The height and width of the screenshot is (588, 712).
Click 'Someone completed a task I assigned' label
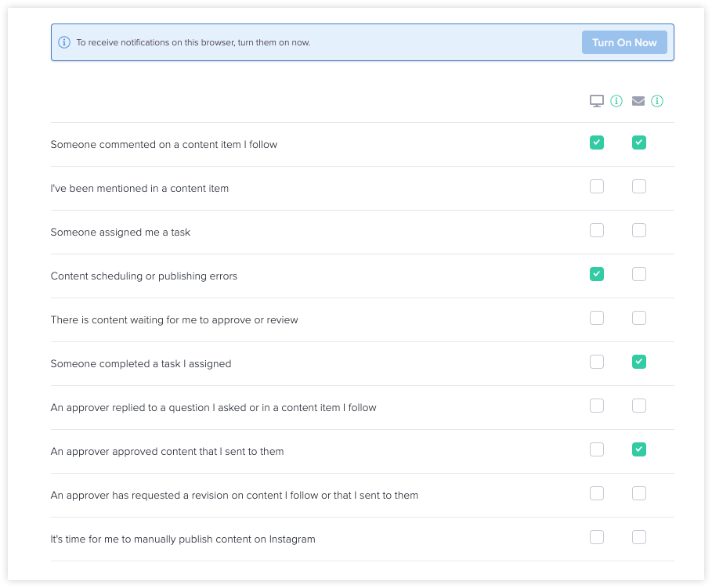141,364
